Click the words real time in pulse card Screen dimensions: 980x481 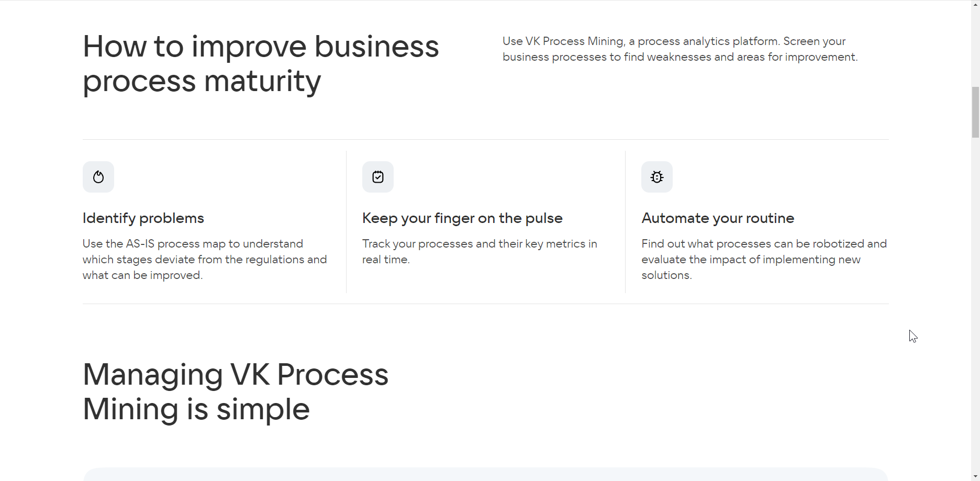tap(386, 260)
